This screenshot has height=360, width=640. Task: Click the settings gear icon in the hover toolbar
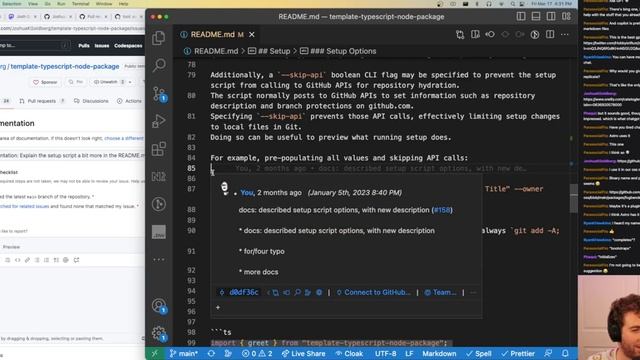319,292
